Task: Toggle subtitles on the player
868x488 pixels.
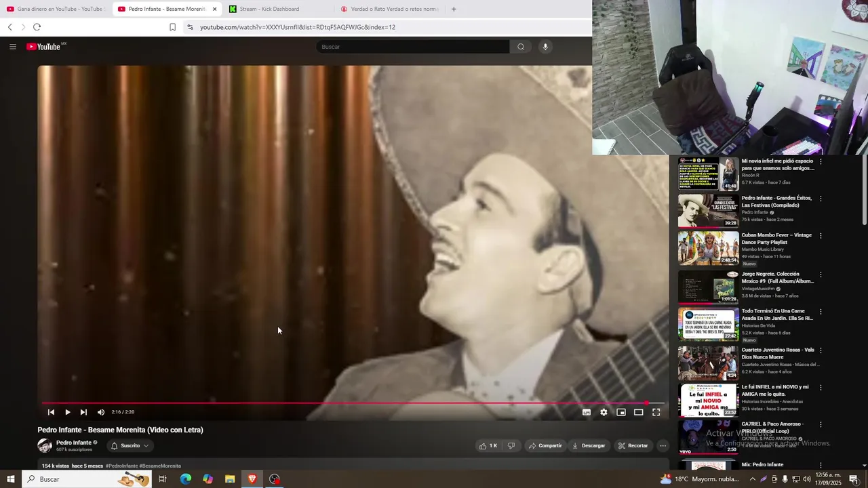Action: coord(587,412)
